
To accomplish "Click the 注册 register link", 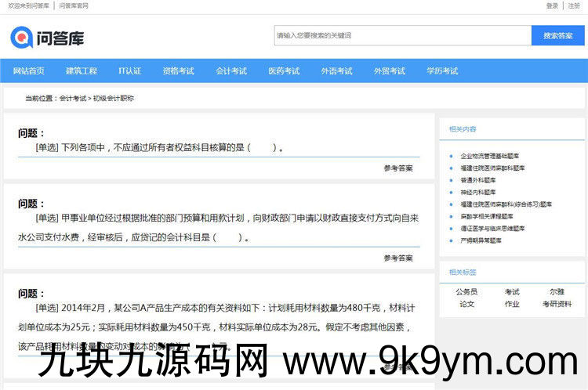I will pyautogui.click(x=574, y=5).
